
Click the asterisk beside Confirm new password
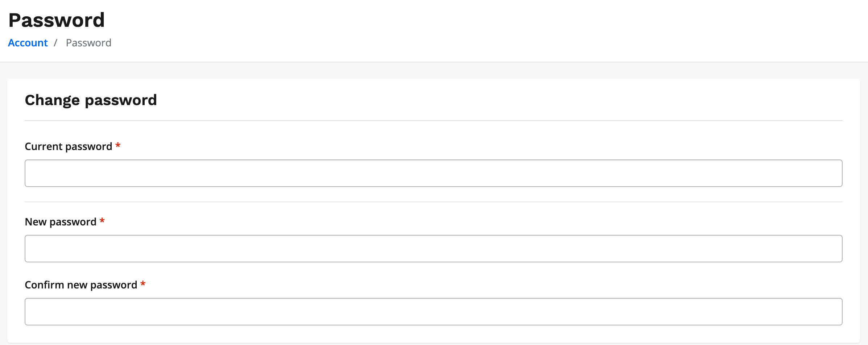[143, 284]
